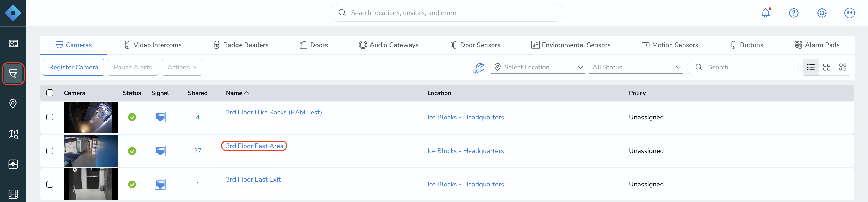The width and height of the screenshot is (868, 202).
Task: Check the 3rd Floor Bike Racks row checkbox
Action: pyautogui.click(x=50, y=117)
